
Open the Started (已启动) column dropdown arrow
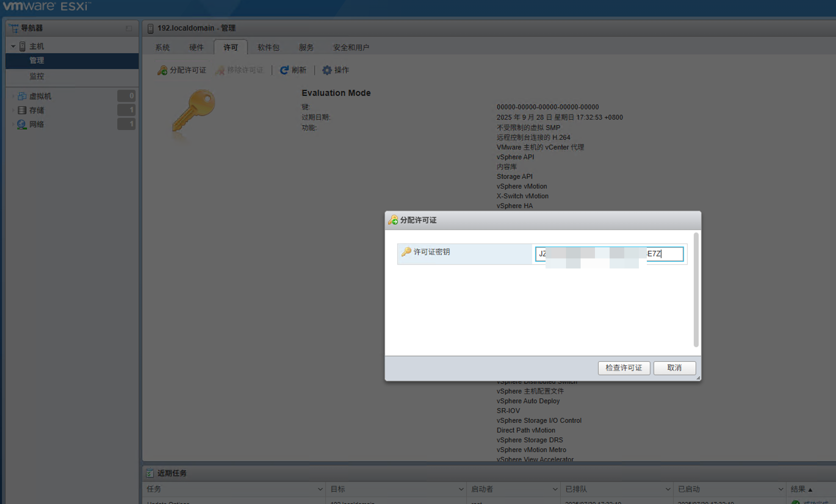[x=780, y=489]
